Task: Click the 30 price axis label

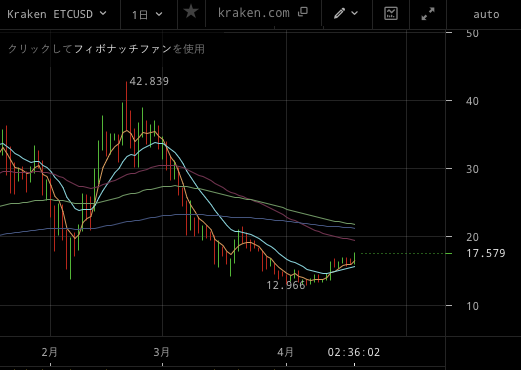Action: click(x=472, y=169)
